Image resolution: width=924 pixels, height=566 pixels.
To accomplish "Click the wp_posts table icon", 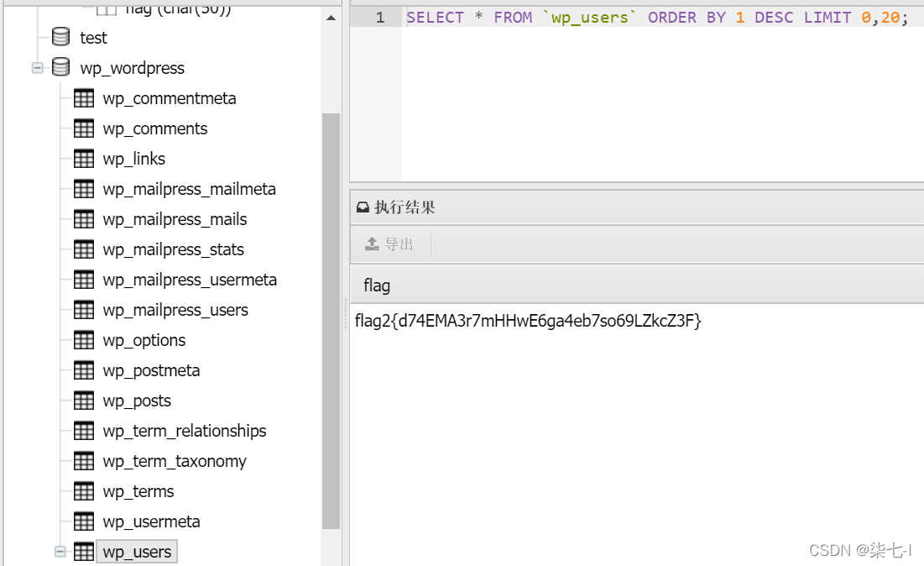I will click(84, 401).
